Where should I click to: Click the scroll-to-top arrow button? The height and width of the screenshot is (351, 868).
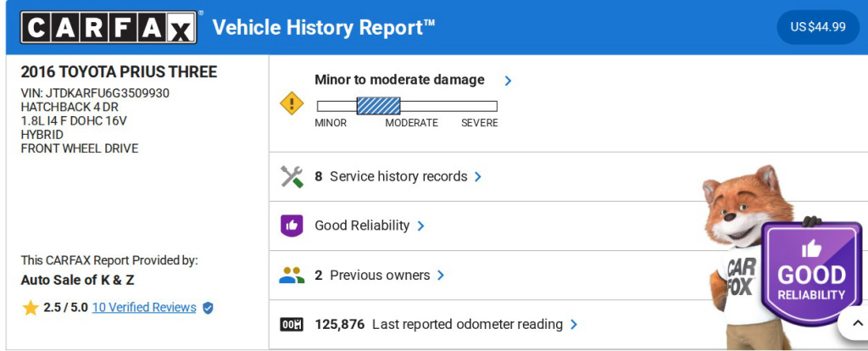pos(853,324)
